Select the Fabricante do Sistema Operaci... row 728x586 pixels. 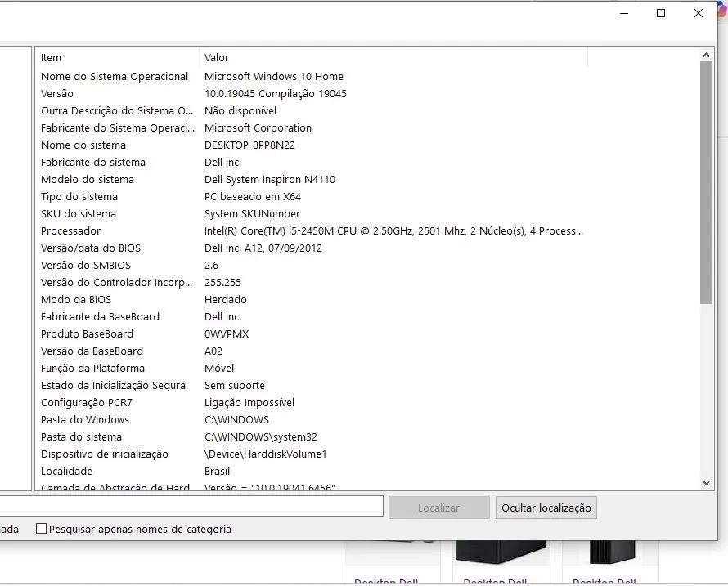click(311, 127)
